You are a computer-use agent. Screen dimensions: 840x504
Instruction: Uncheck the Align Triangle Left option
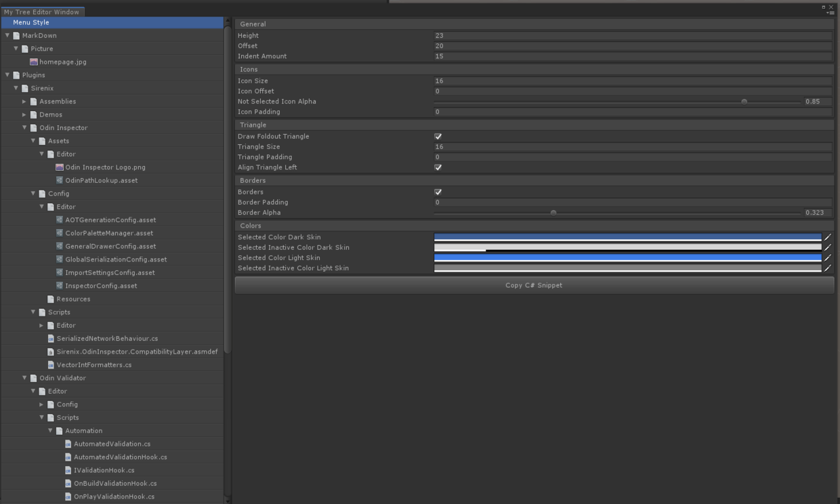(438, 167)
